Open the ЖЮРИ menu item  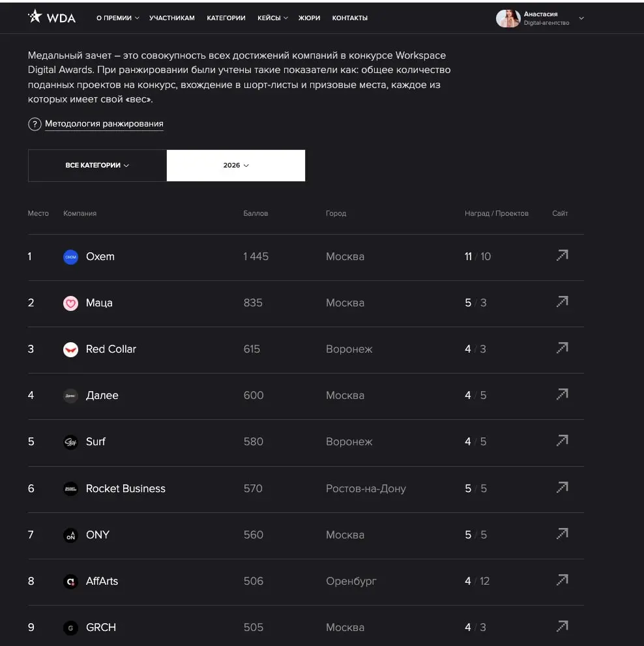[x=309, y=18]
